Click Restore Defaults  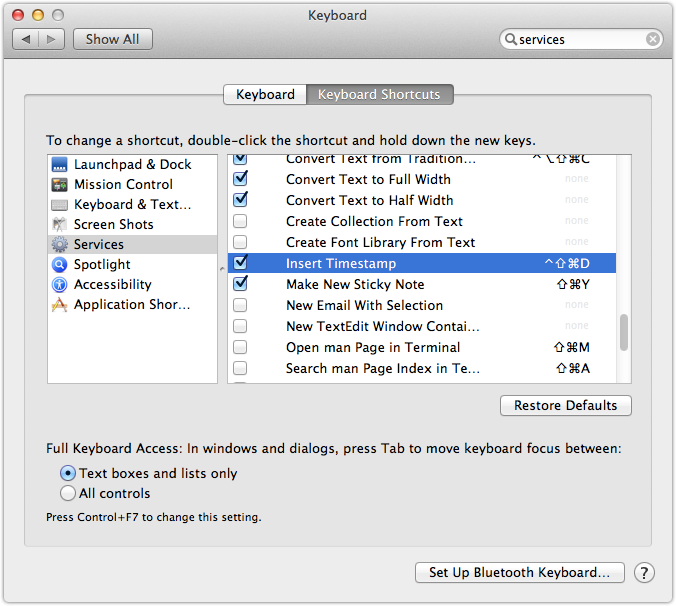pyautogui.click(x=566, y=406)
